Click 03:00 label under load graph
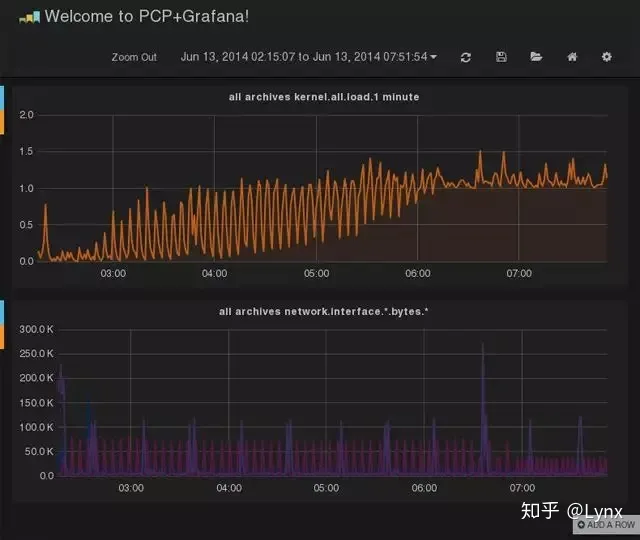Screen dimensions: 640x540 pos(113,273)
